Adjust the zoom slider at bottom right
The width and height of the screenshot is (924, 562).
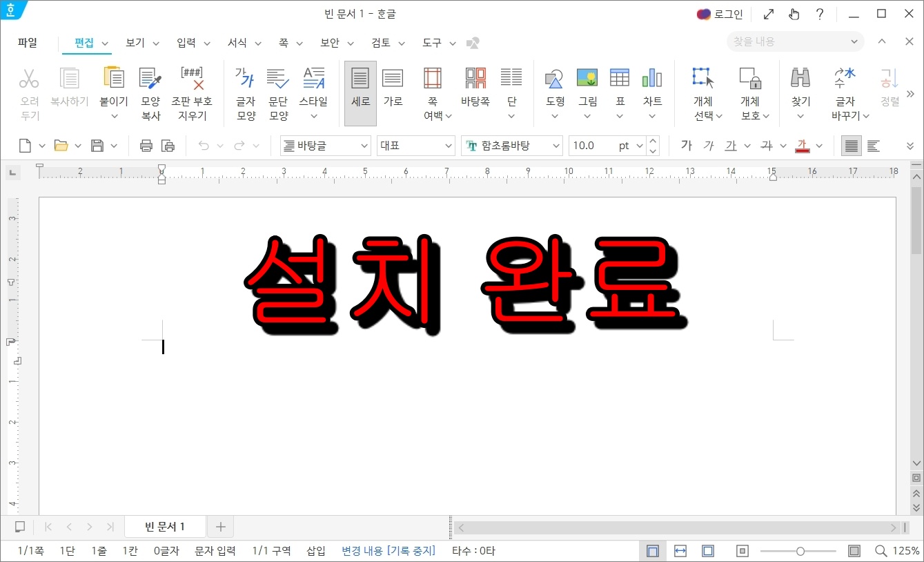tap(799, 551)
